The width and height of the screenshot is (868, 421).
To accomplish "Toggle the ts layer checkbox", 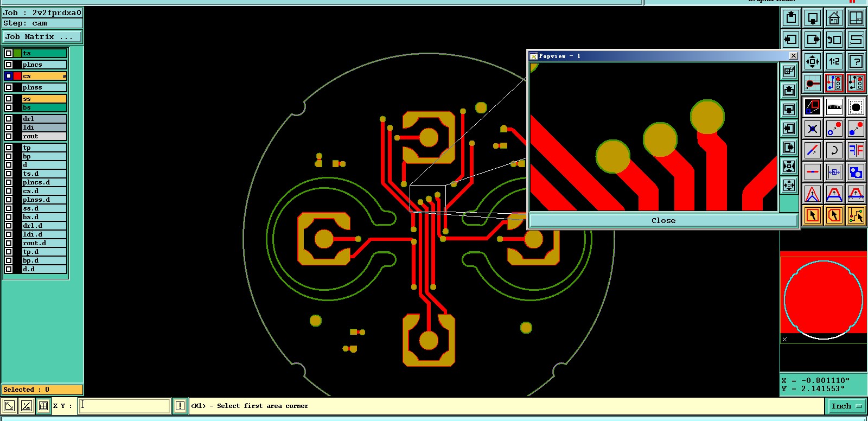I will [x=9, y=53].
